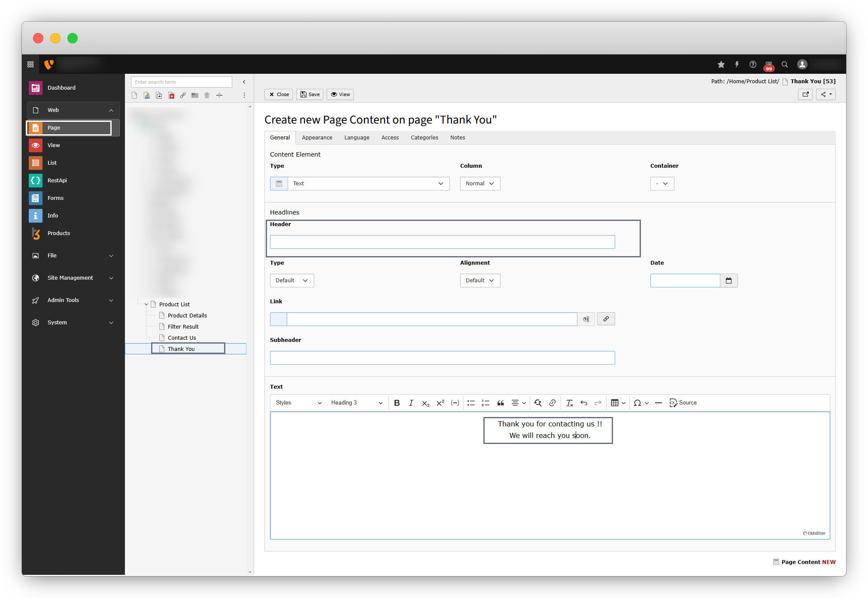
Task: Select Contact Us page in tree
Action: pos(182,338)
